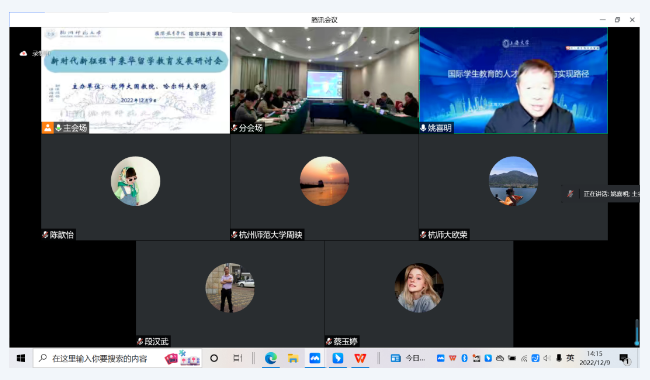Open the 今日 news widget on taskbar
Image resolution: width=650 pixels, height=380 pixels.
[x=407, y=358]
